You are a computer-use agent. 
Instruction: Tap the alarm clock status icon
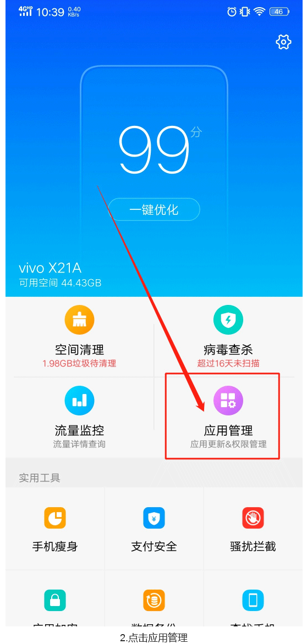pyautogui.click(x=232, y=12)
